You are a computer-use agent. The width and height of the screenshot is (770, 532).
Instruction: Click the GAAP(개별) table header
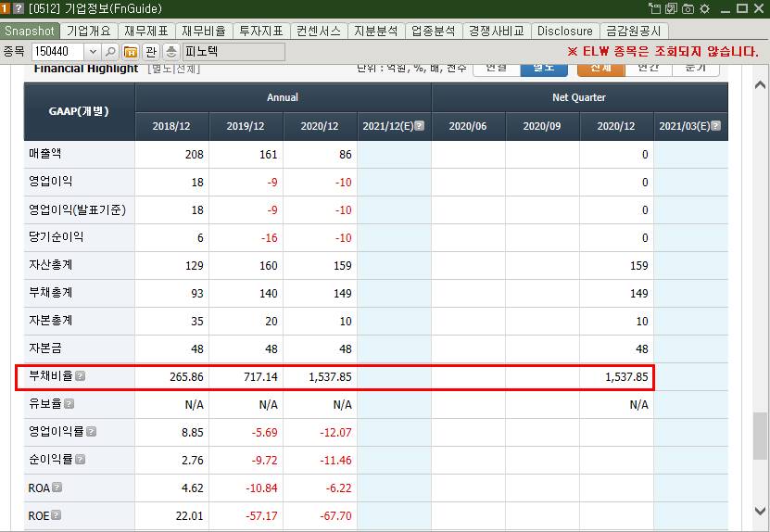click(x=79, y=111)
